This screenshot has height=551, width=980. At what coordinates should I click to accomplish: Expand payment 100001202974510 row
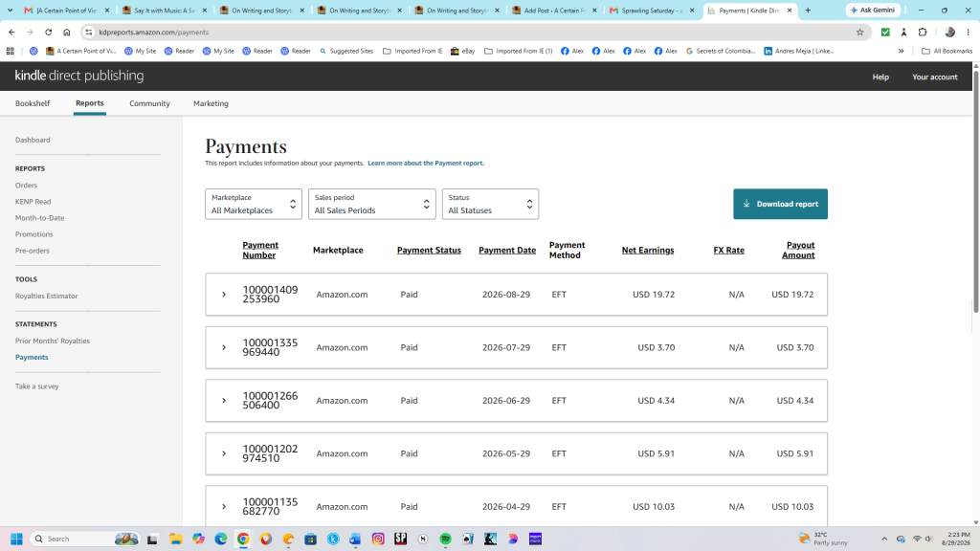(x=224, y=453)
